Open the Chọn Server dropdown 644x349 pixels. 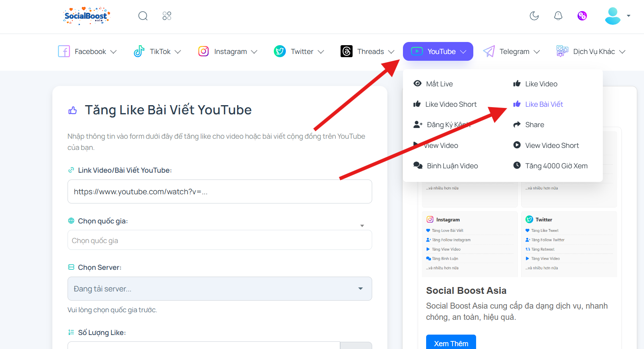220,289
